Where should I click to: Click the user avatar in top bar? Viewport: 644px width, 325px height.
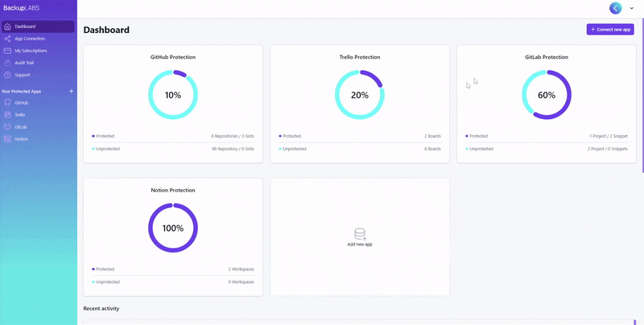(x=615, y=8)
